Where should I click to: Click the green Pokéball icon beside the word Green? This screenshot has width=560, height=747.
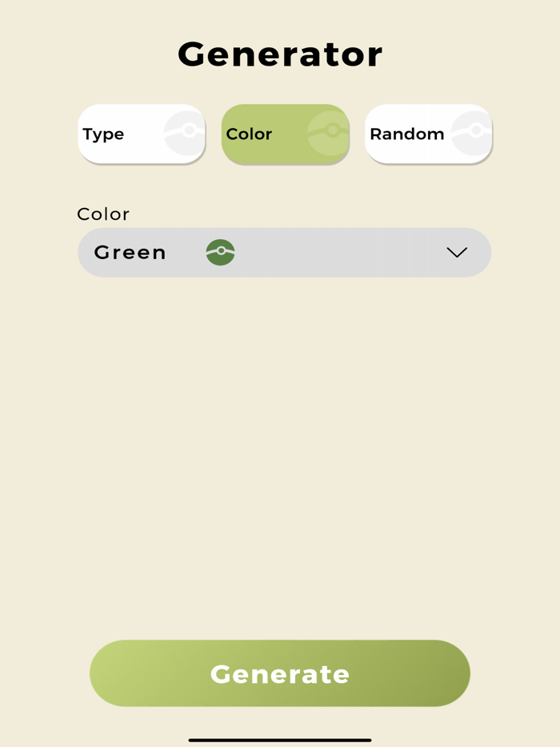point(220,253)
